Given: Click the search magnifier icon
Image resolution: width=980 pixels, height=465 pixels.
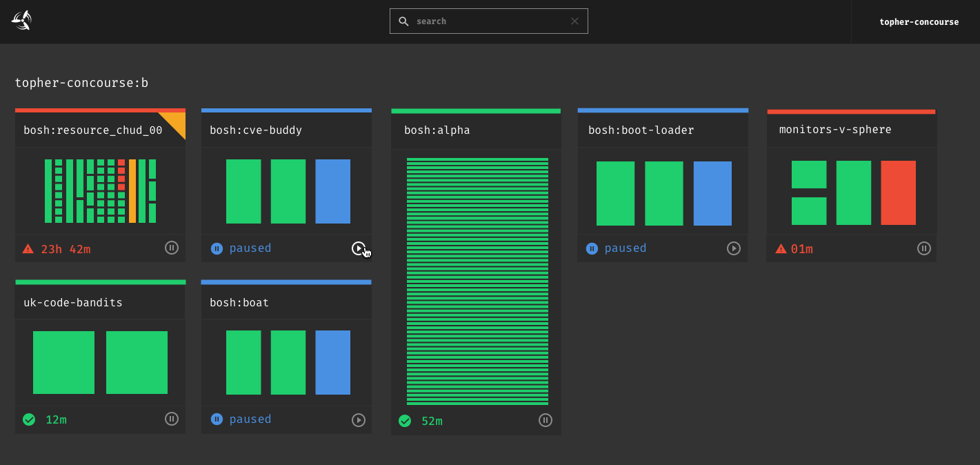Looking at the screenshot, I should tap(403, 21).
